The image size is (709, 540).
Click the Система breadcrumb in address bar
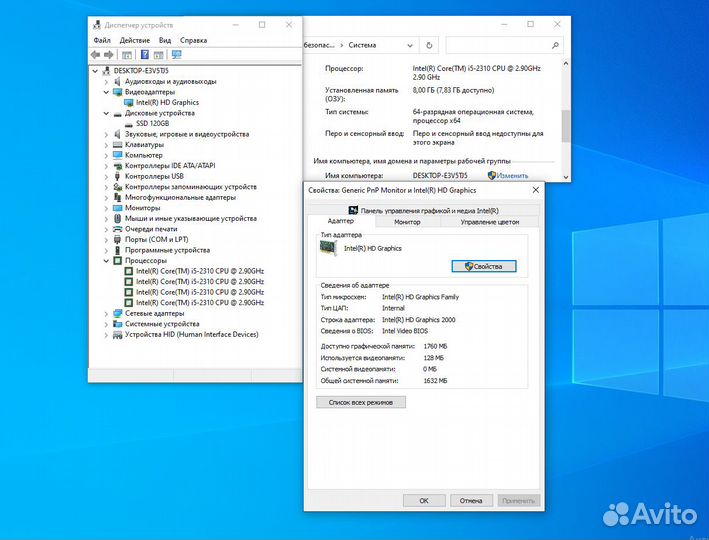point(362,45)
